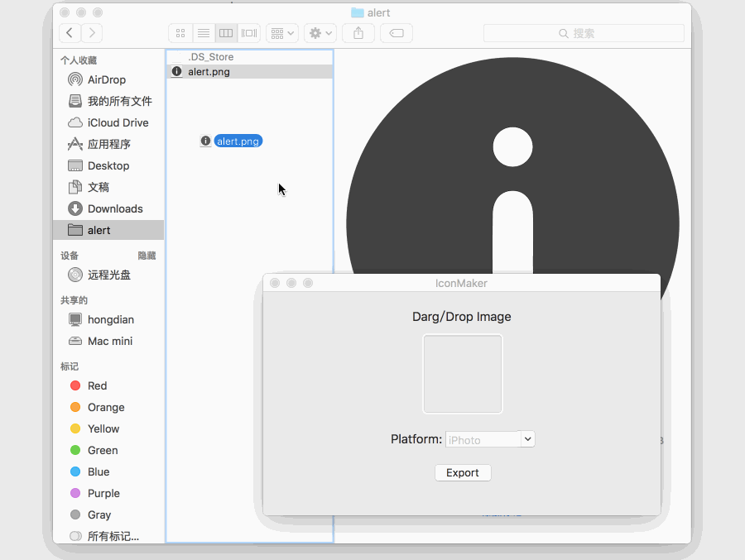Switch Finder to column view

(x=226, y=33)
